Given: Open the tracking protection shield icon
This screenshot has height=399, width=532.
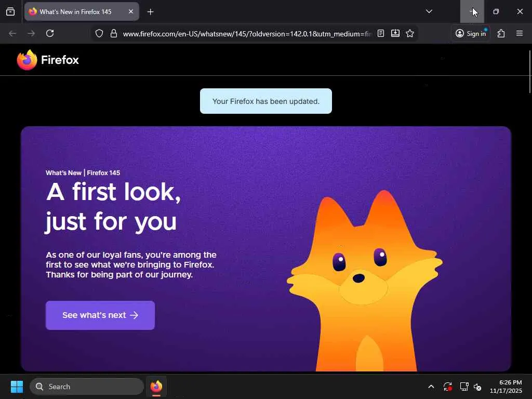Looking at the screenshot, I should click(x=99, y=33).
